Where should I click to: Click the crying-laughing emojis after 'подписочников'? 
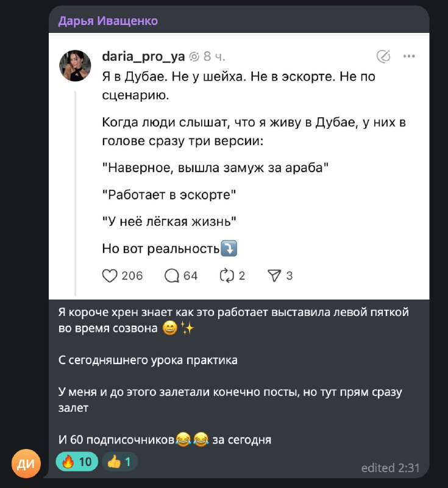[191, 439]
